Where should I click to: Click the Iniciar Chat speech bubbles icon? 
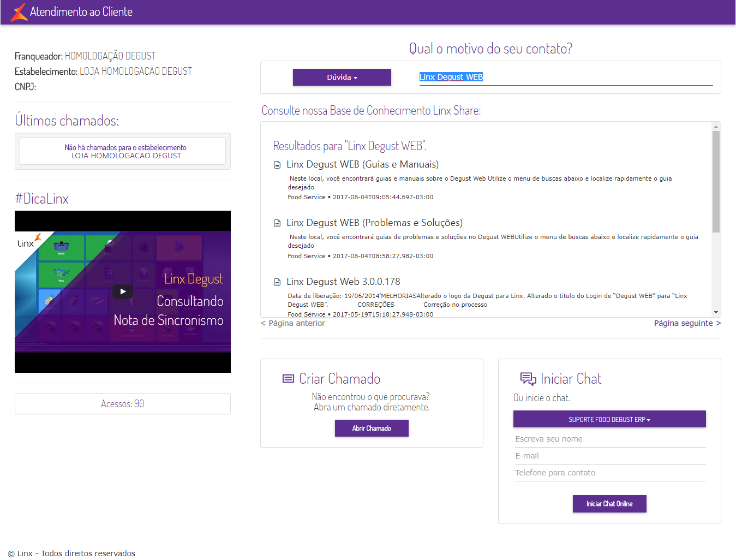pos(528,379)
